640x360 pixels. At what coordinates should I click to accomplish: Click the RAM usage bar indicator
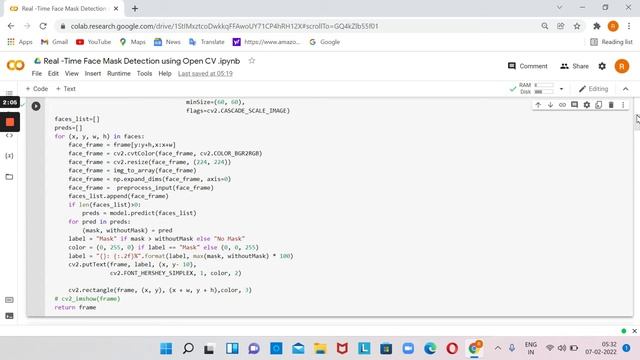[x=544, y=85]
